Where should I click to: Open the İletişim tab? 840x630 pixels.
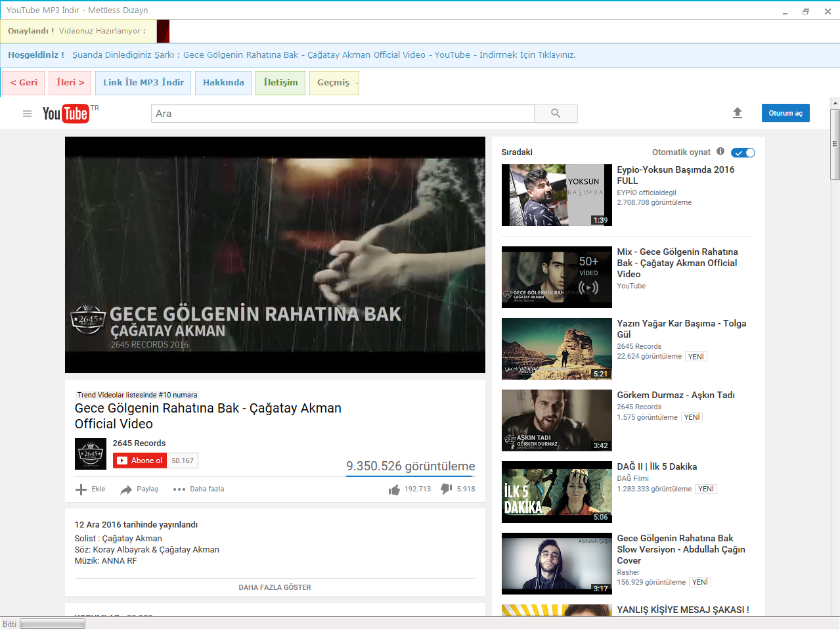280,83
